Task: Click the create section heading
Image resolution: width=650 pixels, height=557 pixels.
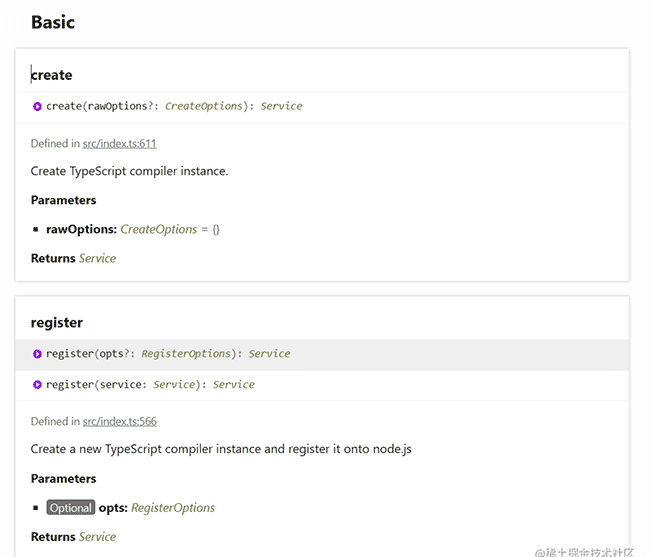Action: tap(51, 75)
